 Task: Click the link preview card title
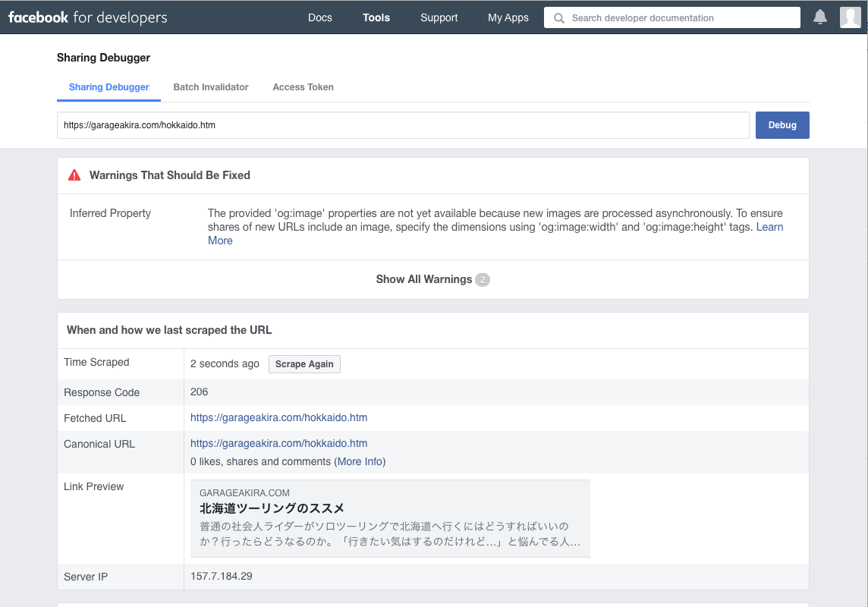pos(272,508)
